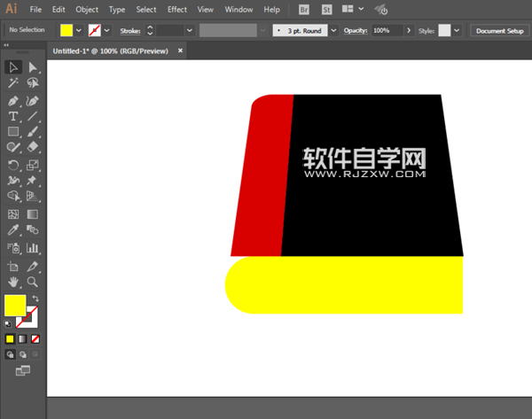This screenshot has width=532, height=419.
Task: Set fill mode to None
Action: tap(35, 339)
